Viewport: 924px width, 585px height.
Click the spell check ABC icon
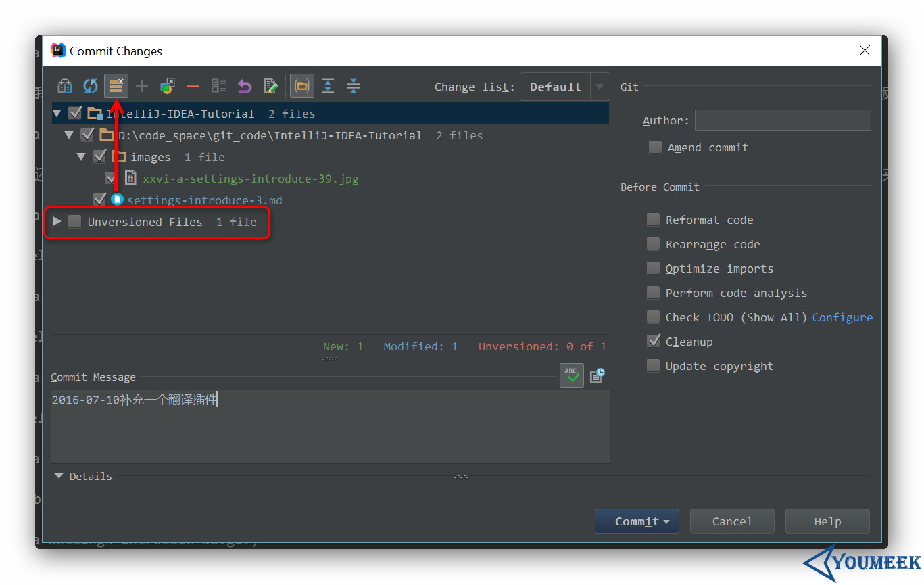tap(571, 375)
